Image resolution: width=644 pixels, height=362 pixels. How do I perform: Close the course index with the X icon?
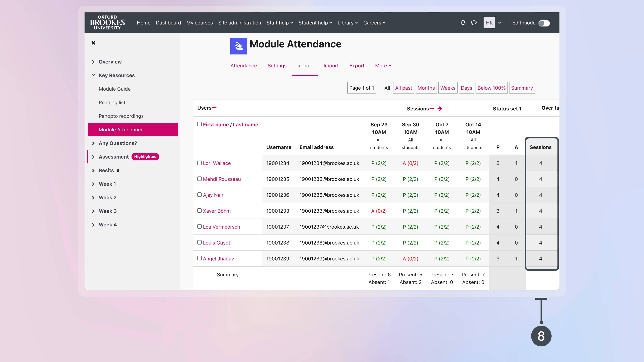tap(93, 43)
